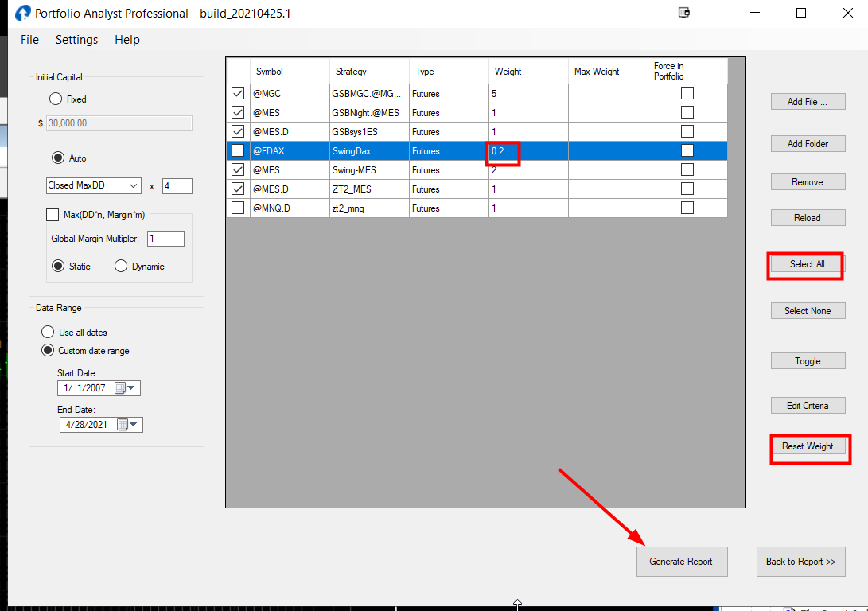868x611 pixels.
Task: Expand the Closed MaxDD dropdown
Action: (134, 186)
